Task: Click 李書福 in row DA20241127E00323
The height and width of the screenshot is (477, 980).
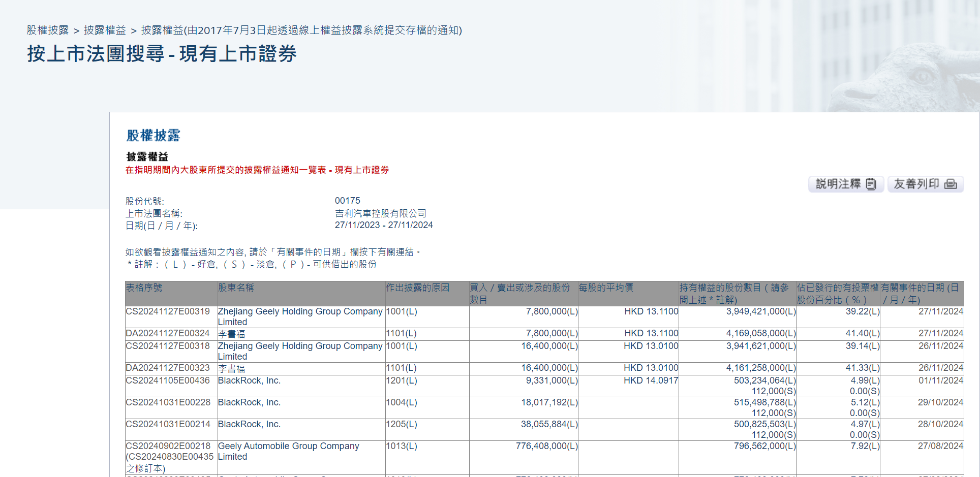Action: tap(231, 368)
